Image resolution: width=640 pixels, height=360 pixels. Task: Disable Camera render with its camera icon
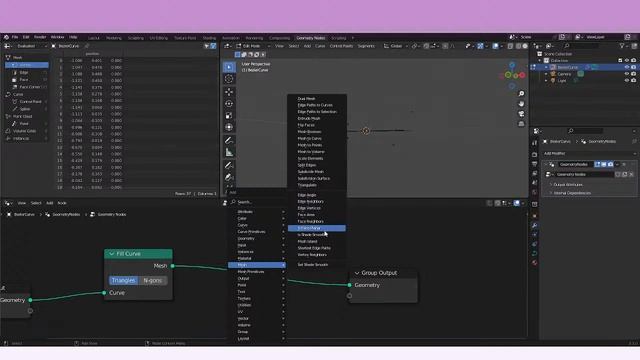(633, 74)
